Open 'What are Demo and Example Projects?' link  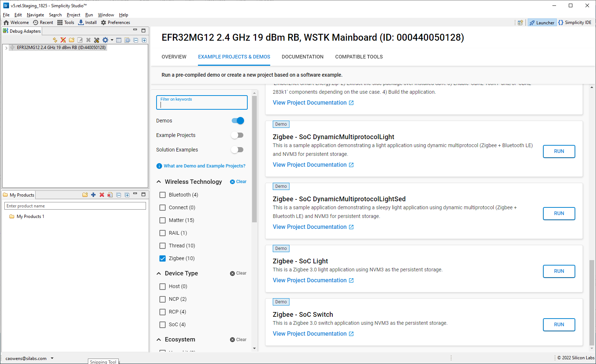pyautogui.click(x=204, y=166)
